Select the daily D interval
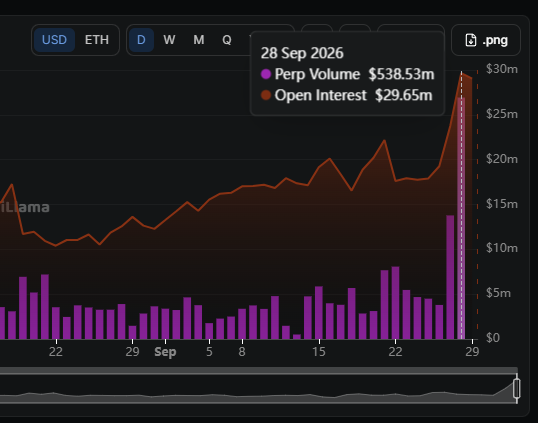Viewport: 538px width, 423px height. coord(141,40)
